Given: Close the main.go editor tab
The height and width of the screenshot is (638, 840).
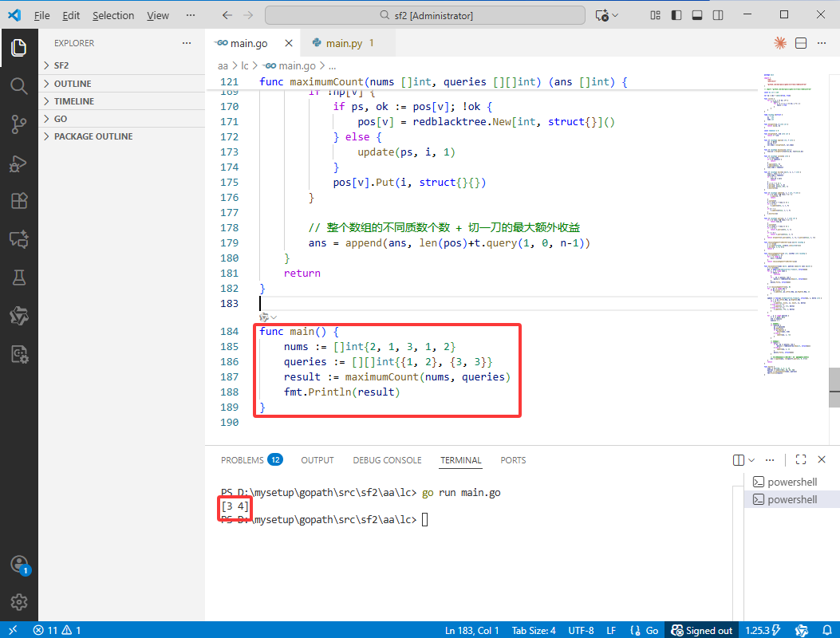Looking at the screenshot, I should coord(289,43).
